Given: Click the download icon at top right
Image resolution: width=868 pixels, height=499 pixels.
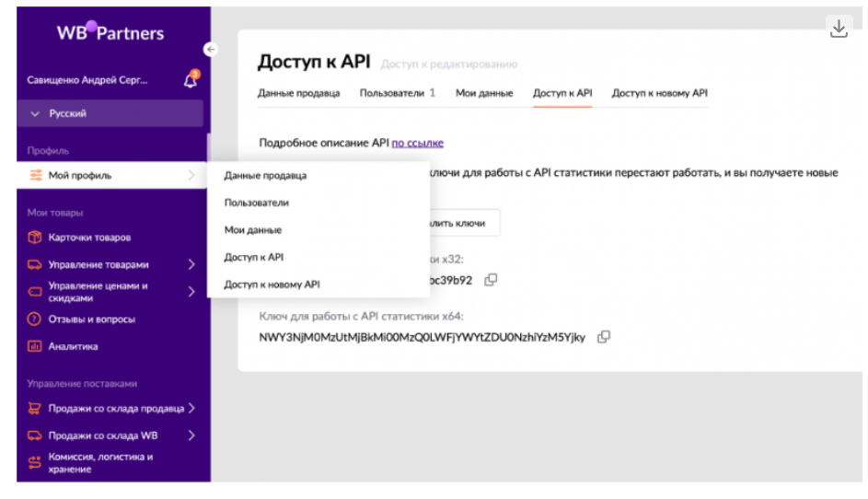Looking at the screenshot, I should (x=838, y=29).
